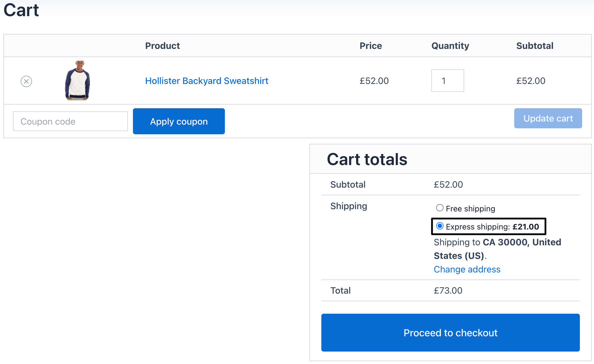Click the CA 30000 shipping destination text
The image size is (594, 364).
pos(505,242)
